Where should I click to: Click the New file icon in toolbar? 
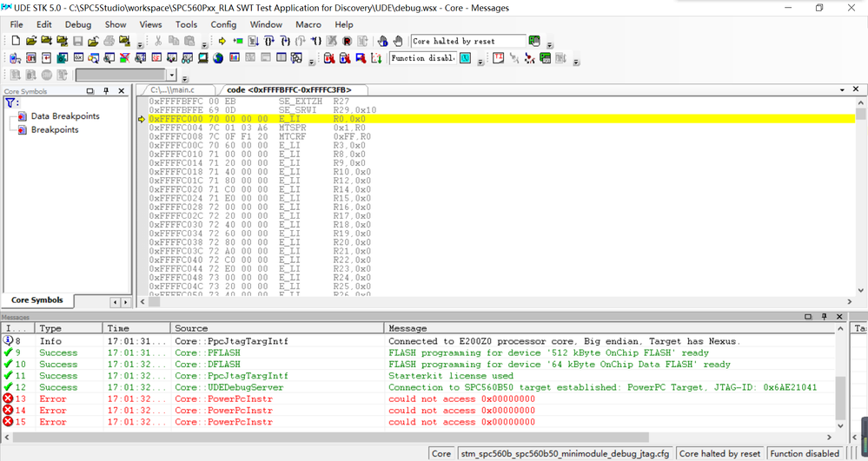point(16,41)
